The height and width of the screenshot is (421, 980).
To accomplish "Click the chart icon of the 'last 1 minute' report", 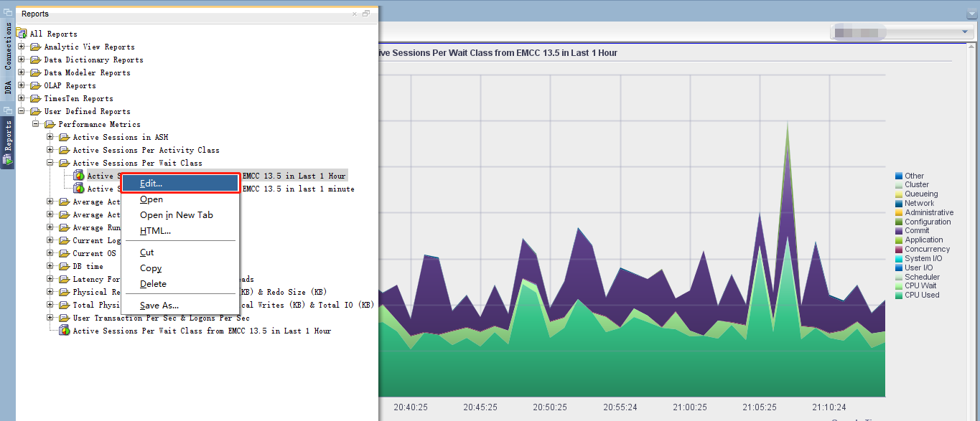I will pyautogui.click(x=78, y=189).
